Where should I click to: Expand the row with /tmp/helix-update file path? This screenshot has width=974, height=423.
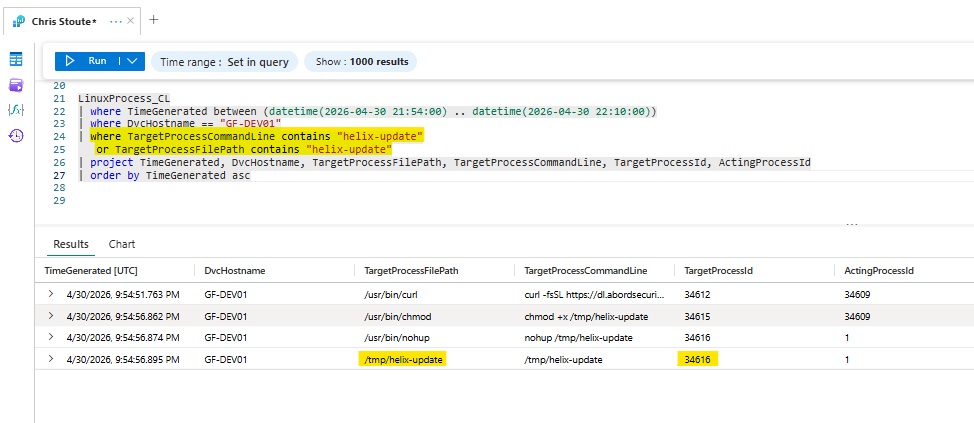(50, 359)
